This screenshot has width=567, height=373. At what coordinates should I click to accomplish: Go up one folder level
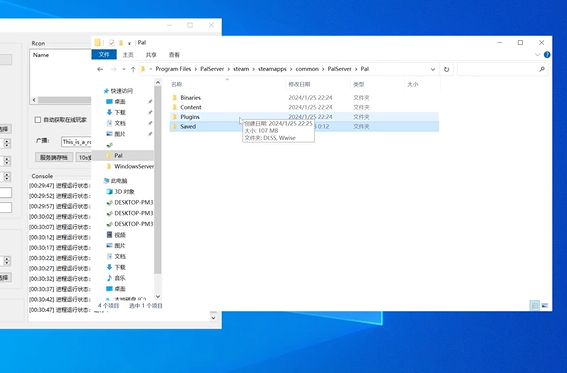coord(133,69)
